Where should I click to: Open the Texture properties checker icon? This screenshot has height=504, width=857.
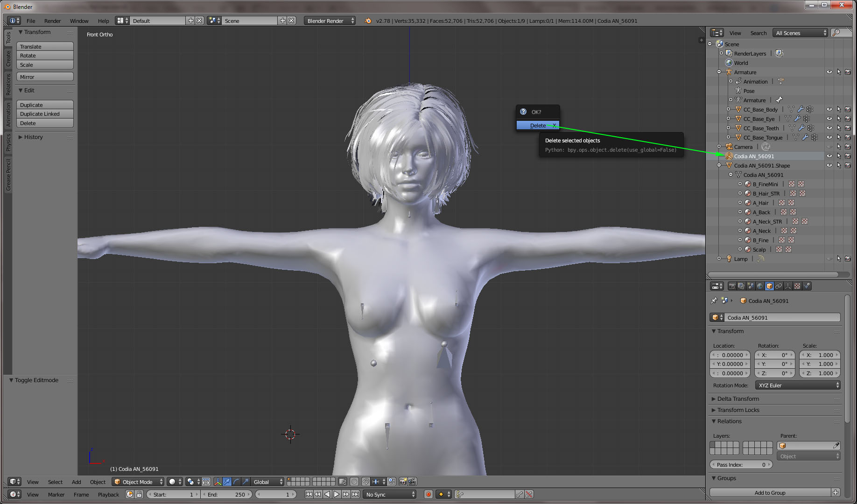tap(797, 286)
